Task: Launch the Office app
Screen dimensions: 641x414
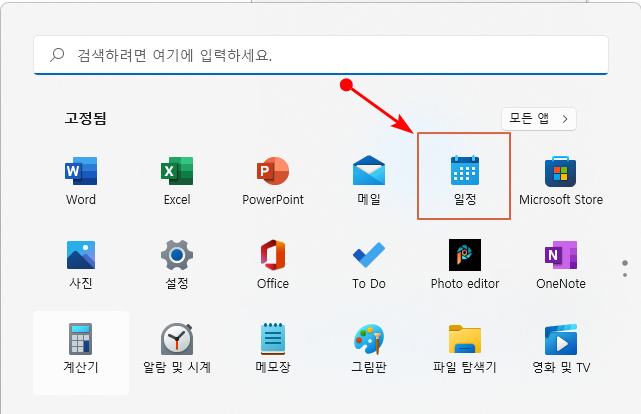Action: click(x=273, y=265)
